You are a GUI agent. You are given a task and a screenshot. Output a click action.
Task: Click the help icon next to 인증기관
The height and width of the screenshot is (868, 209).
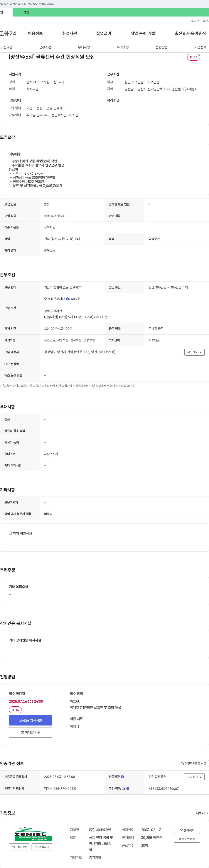click(122, 777)
